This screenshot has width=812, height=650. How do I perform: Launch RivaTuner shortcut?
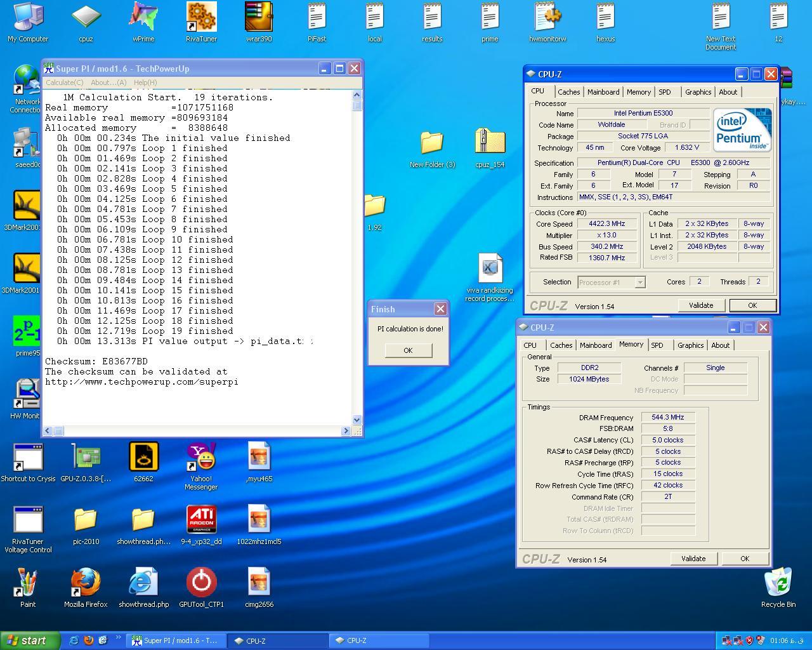point(201,22)
